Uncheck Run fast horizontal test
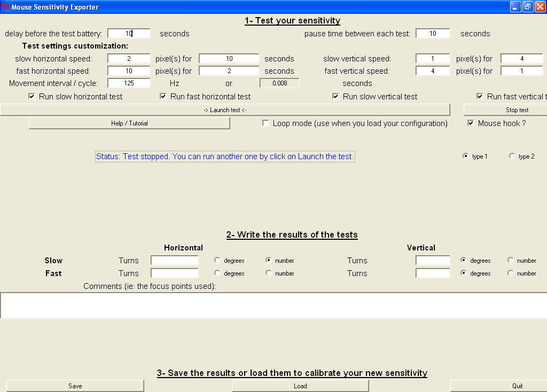Viewport: 547px width, 392px height. [x=163, y=97]
